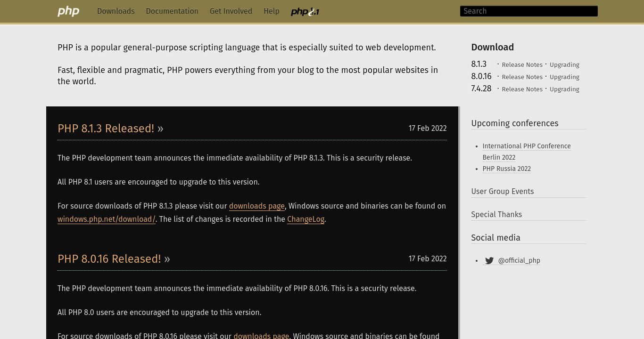Open the ChangeLog link
Viewport: 644px width, 339px height.
[306, 219]
